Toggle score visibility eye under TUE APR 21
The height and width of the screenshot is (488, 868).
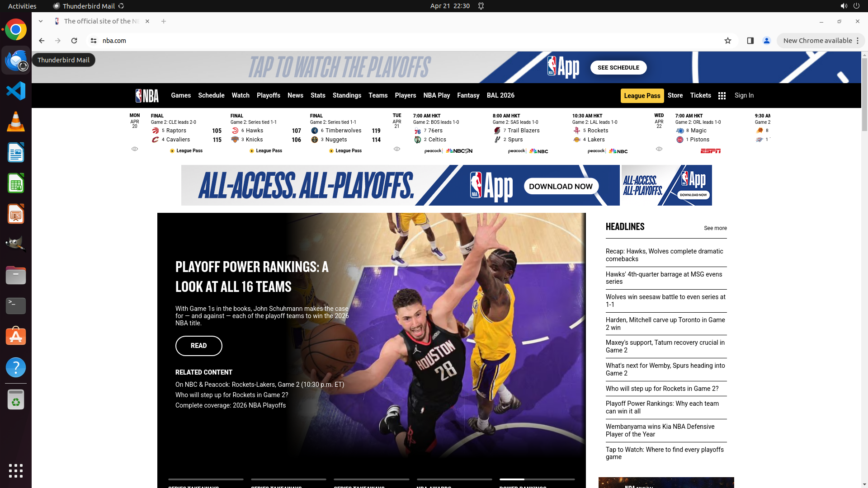(x=397, y=149)
